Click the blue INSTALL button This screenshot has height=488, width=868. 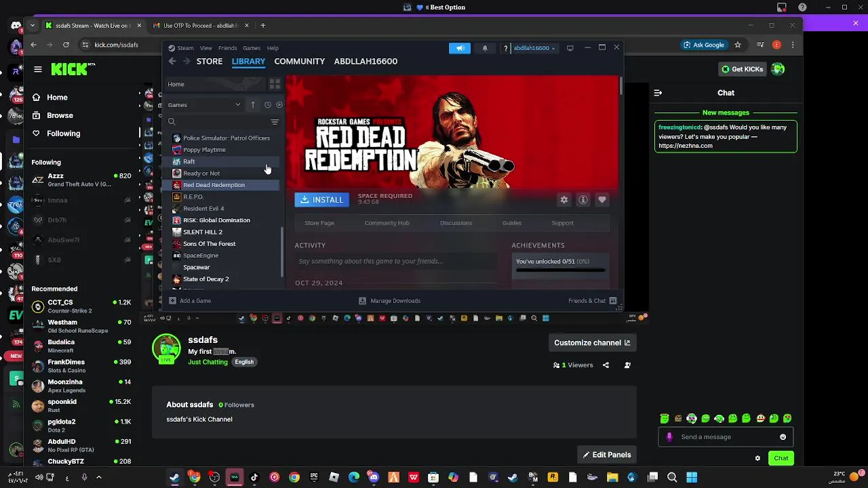[x=322, y=200]
